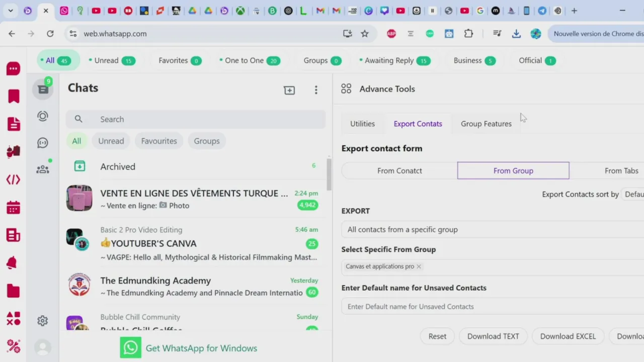Open WhatsApp Status circle icon
This screenshot has width=644, height=362.
tap(43, 116)
